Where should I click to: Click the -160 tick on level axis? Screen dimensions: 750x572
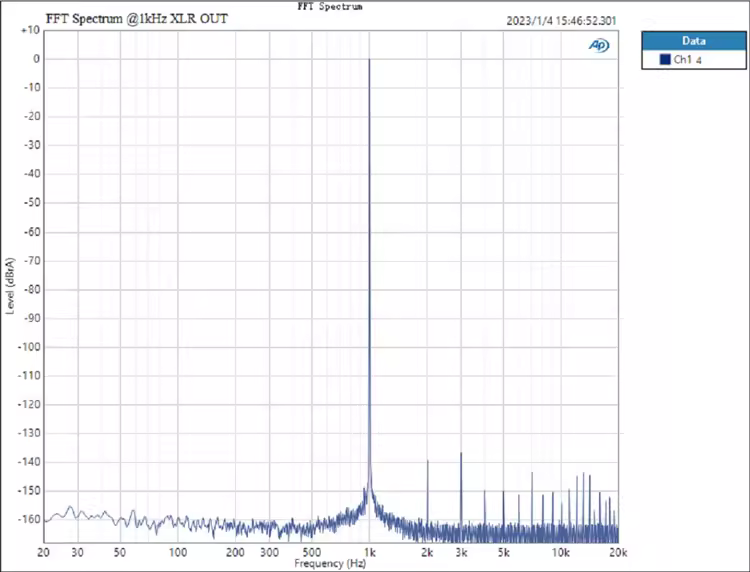coord(28,519)
